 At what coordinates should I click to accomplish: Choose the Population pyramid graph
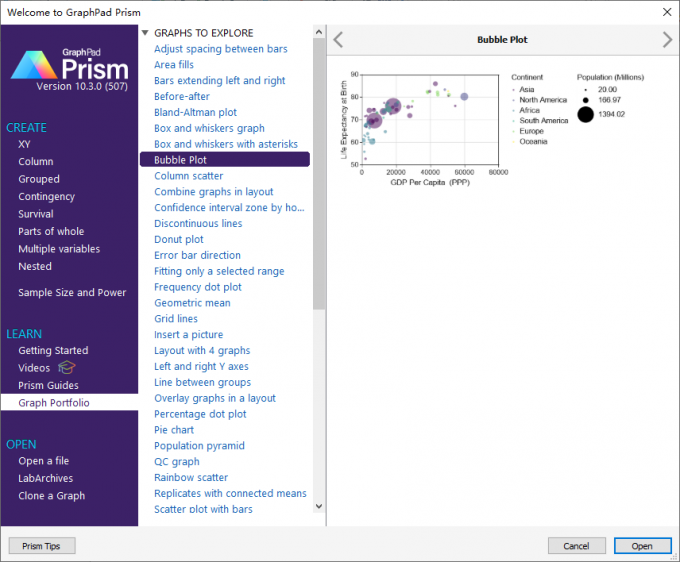click(x=199, y=446)
